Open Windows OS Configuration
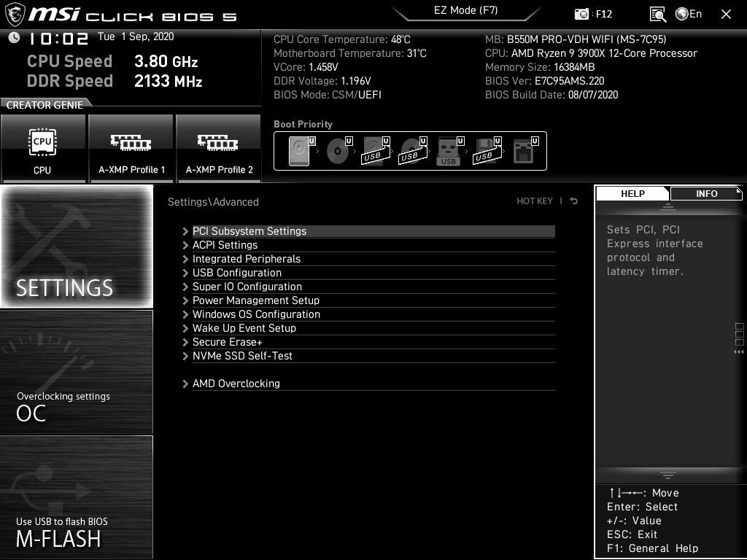Image resolution: width=747 pixels, height=560 pixels. tap(373, 314)
